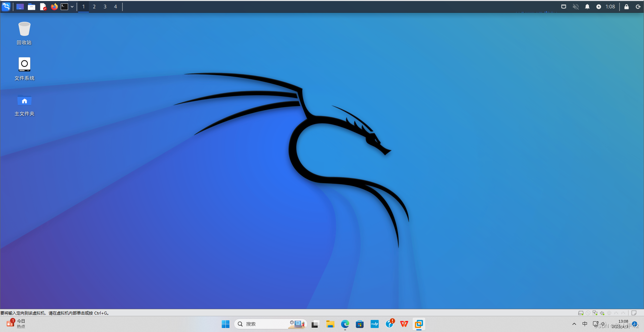This screenshot has height=332, width=644.
Task: Launch Microsoft Edge from taskbar
Action: (345, 324)
